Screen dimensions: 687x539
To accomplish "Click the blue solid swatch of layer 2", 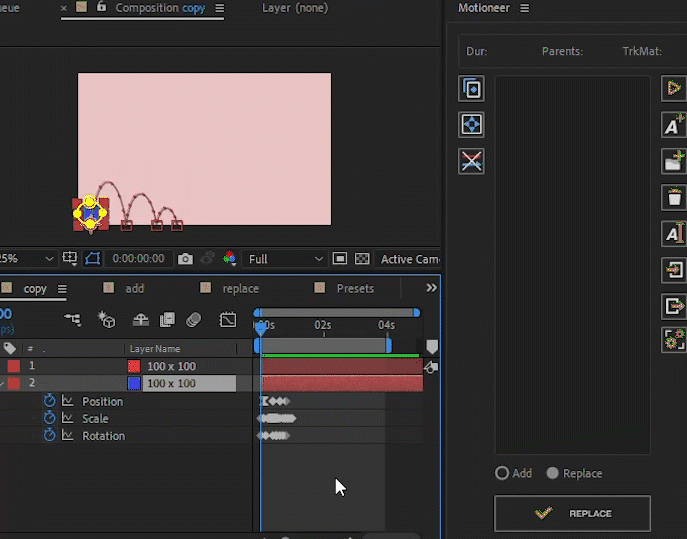I will [134, 383].
